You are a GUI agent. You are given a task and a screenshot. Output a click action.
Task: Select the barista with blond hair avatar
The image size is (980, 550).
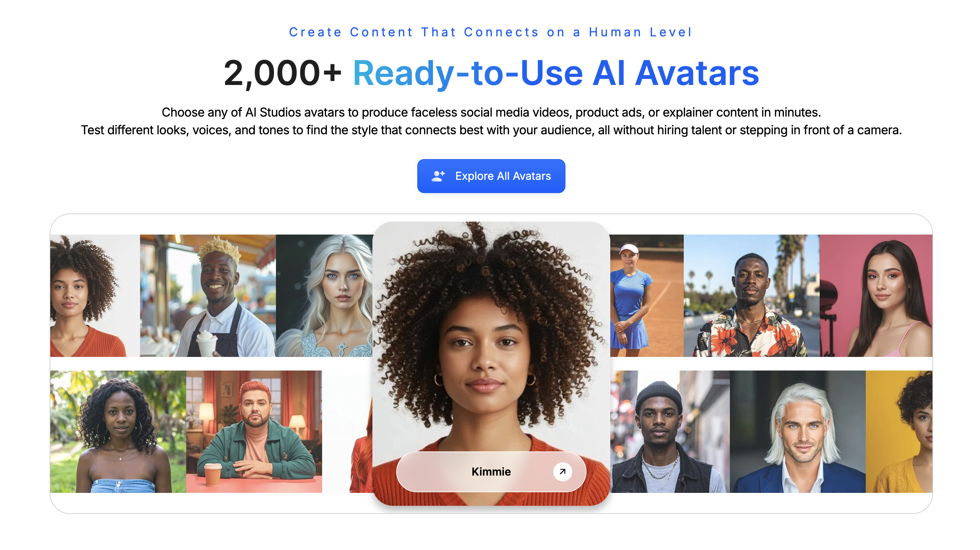point(208,295)
